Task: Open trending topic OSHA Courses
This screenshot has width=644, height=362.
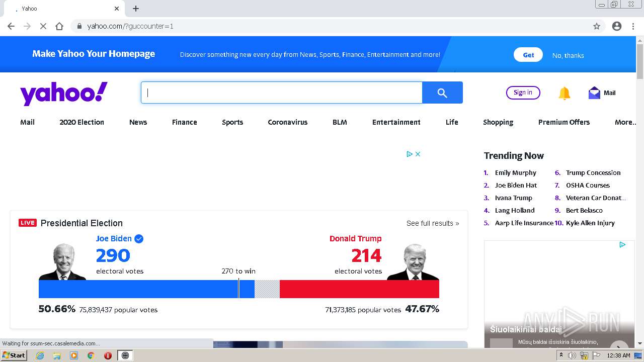Action: pyautogui.click(x=588, y=185)
